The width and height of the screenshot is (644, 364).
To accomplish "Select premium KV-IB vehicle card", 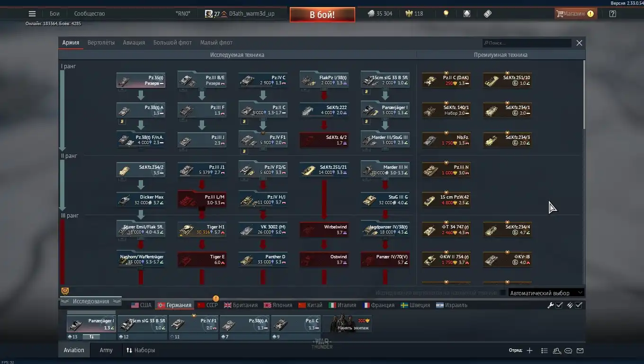I will 507,260.
